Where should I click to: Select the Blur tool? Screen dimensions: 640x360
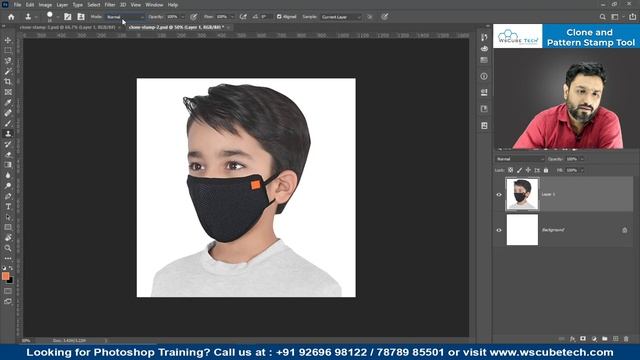[8, 176]
